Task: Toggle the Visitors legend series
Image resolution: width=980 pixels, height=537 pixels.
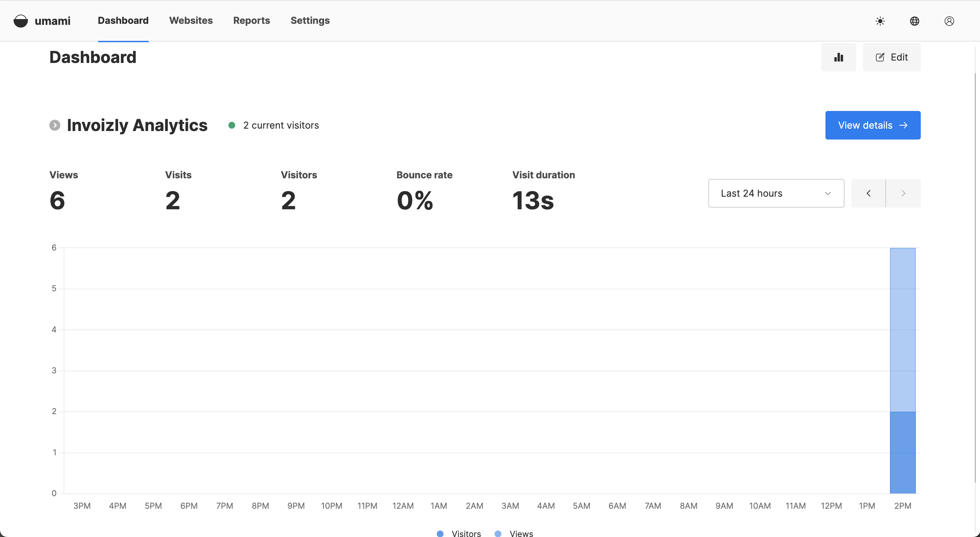Action: (x=459, y=533)
